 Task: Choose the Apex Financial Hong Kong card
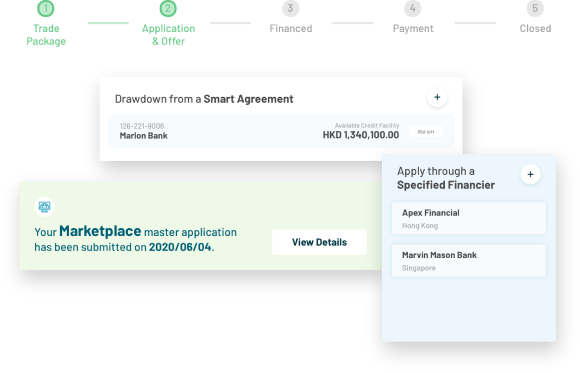(469, 218)
